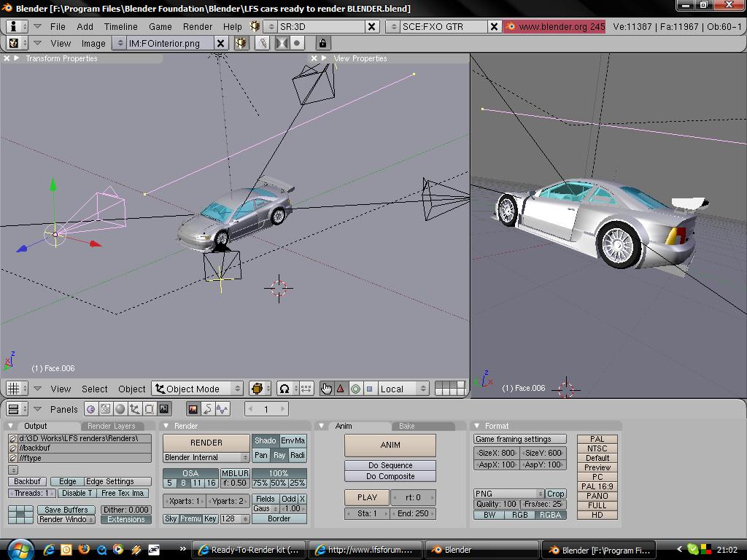Image resolution: width=747 pixels, height=560 pixels.
Task: Click the SizeX: 800 number field
Action: 496,453
